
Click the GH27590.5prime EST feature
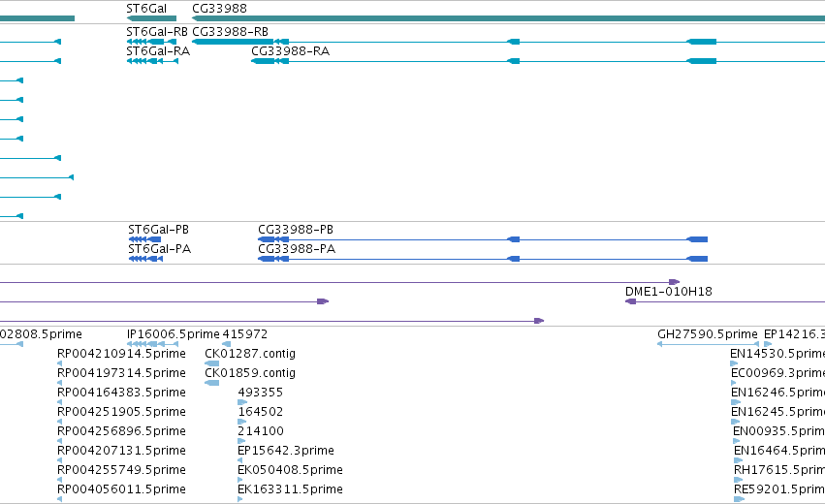pos(709,344)
